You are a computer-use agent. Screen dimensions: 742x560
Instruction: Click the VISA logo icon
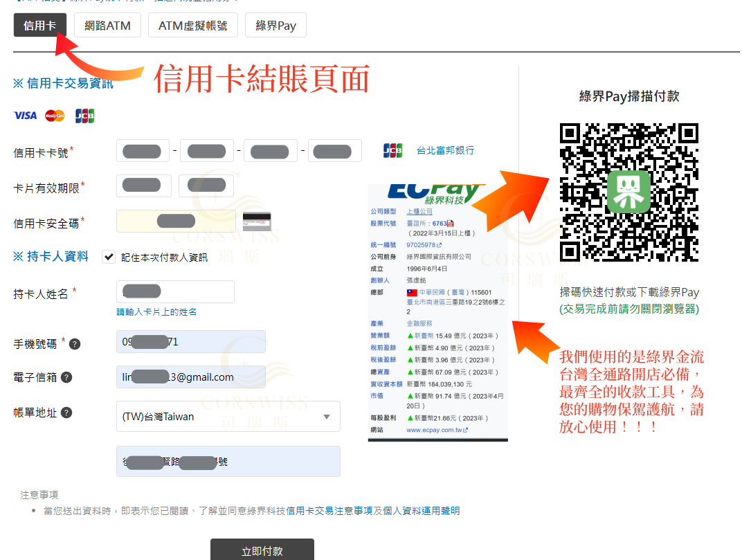(x=25, y=116)
